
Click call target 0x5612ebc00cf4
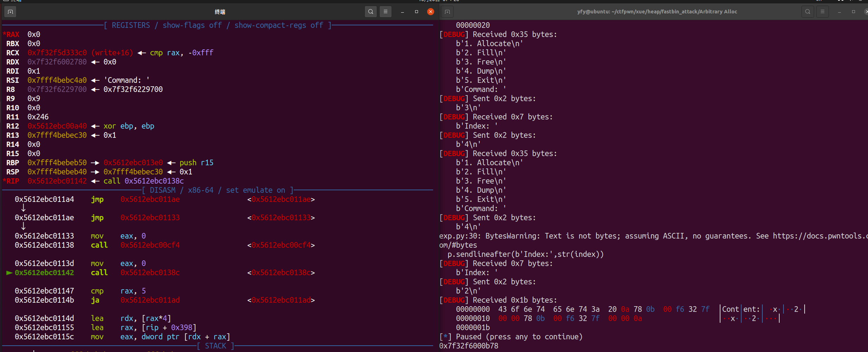(x=150, y=245)
